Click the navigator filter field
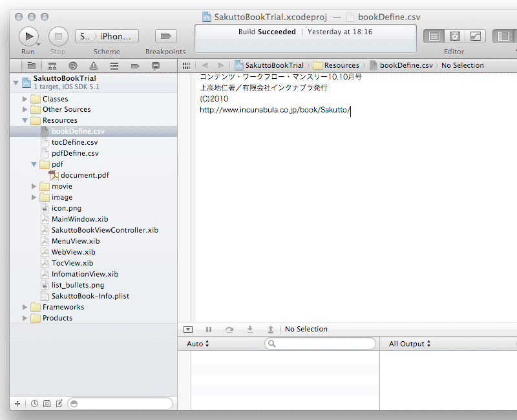Image resolution: width=517 pixels, height=420 pixels. pyautogui.click(x=120, y=403)
